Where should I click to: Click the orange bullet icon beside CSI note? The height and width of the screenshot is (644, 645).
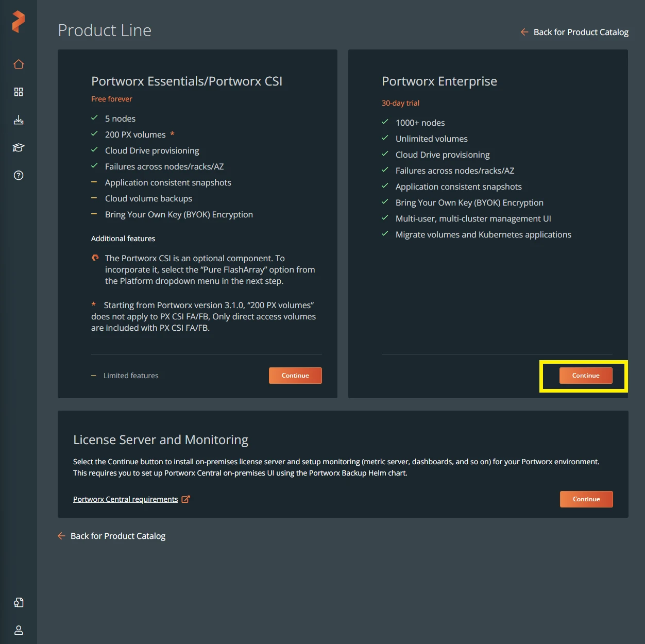point(95,258)
